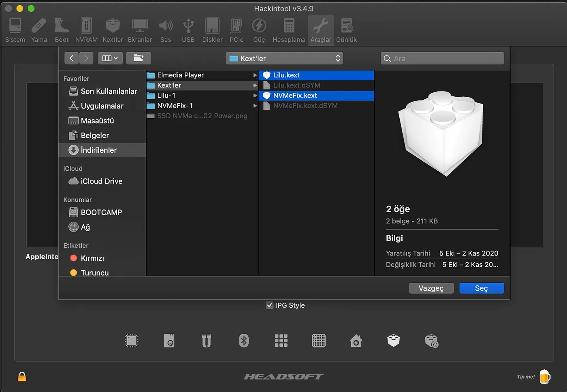Select Ağ network location in the sidebar
This screenshot has height=392, width=567.
point(102,227)
